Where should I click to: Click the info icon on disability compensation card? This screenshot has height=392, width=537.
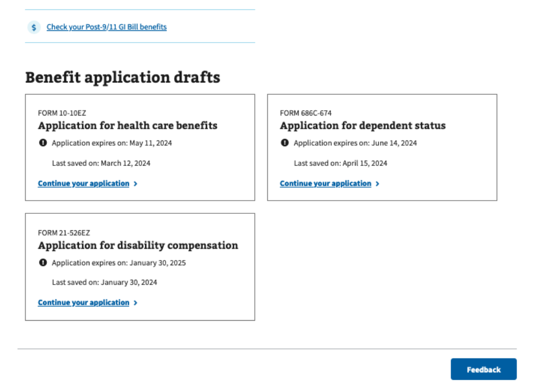coord(42,262)
